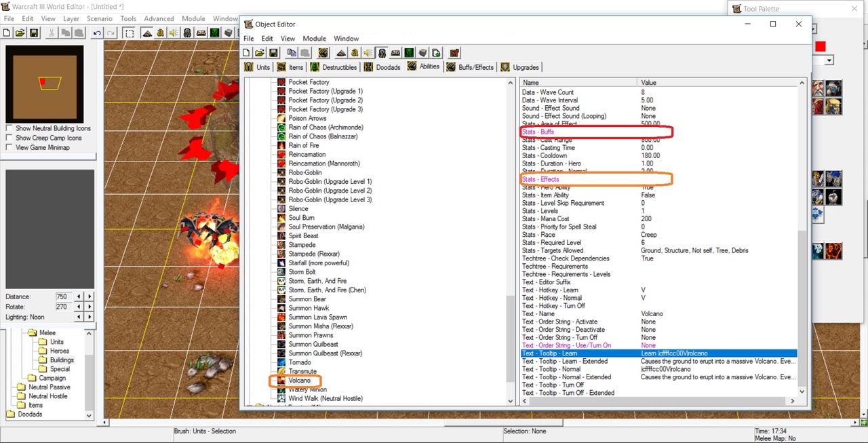Switch to Buffs/Effects tab
868x443 pixels.
click(470, 67)
